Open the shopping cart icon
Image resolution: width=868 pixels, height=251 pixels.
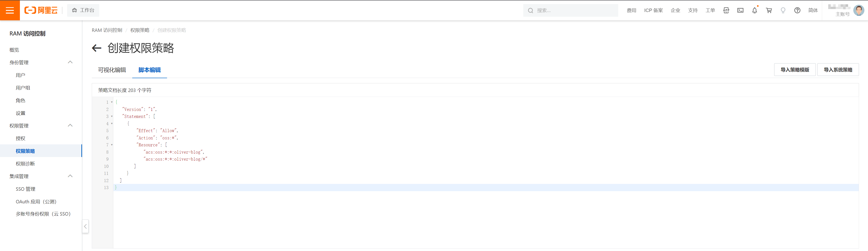click(769, 10)
